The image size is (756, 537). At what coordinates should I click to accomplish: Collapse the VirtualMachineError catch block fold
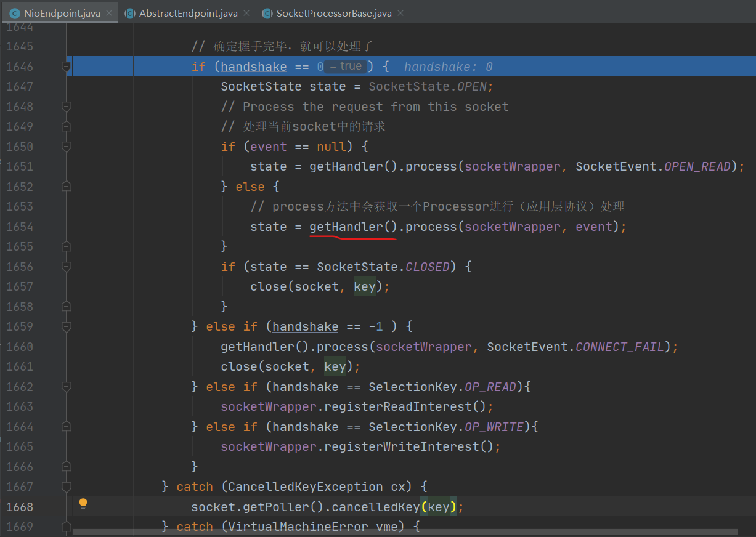pos(67,527)
